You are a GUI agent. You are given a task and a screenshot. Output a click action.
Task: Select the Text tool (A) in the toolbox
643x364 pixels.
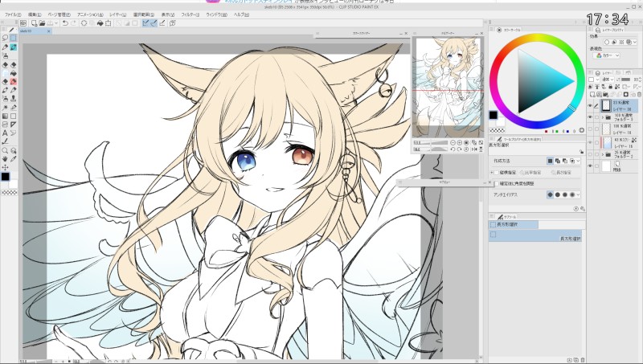pyautogui.click(x=5, y=133)
